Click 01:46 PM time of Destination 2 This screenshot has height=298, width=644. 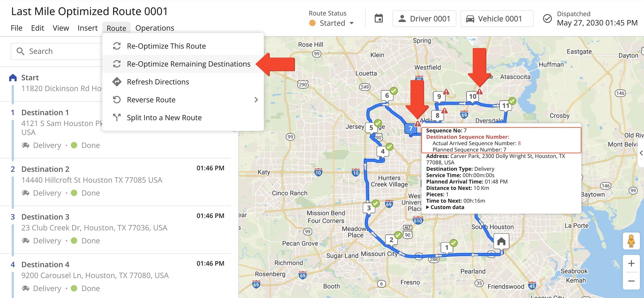(x=210, y=168)
